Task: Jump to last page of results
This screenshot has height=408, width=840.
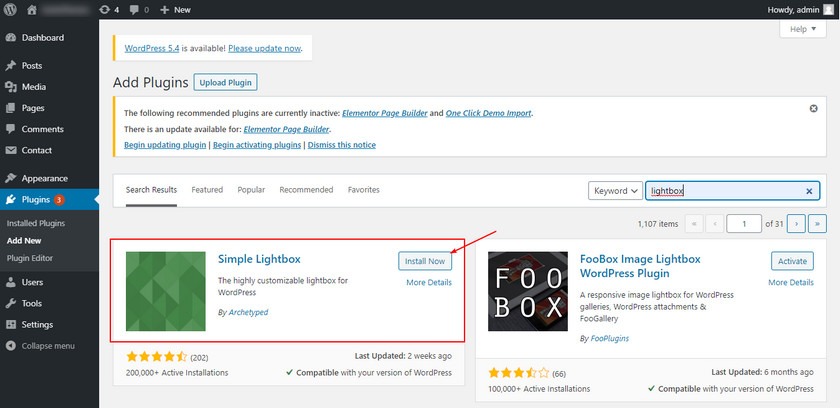Action: pyautogui.click(x=817, y=224)
